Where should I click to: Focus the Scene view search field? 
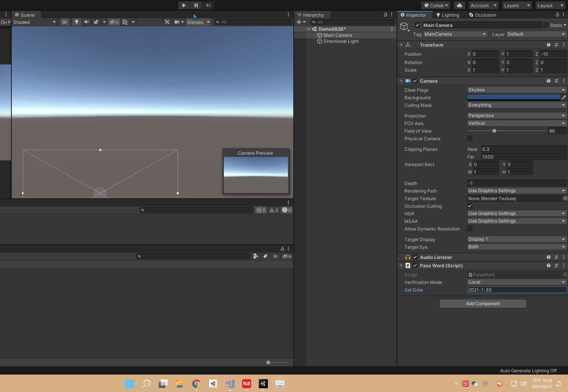[x=253, y=22]
